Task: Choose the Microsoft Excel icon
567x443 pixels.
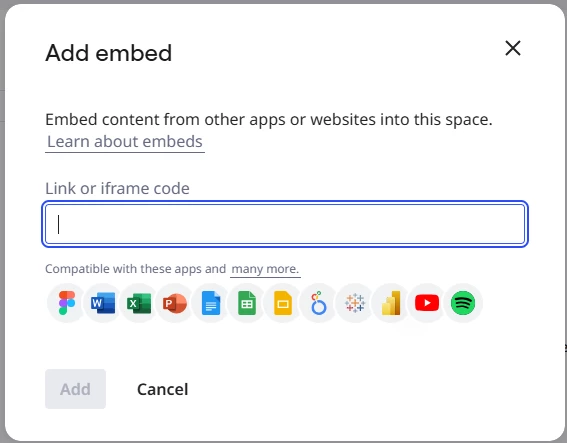Action: tap(139, 303)
